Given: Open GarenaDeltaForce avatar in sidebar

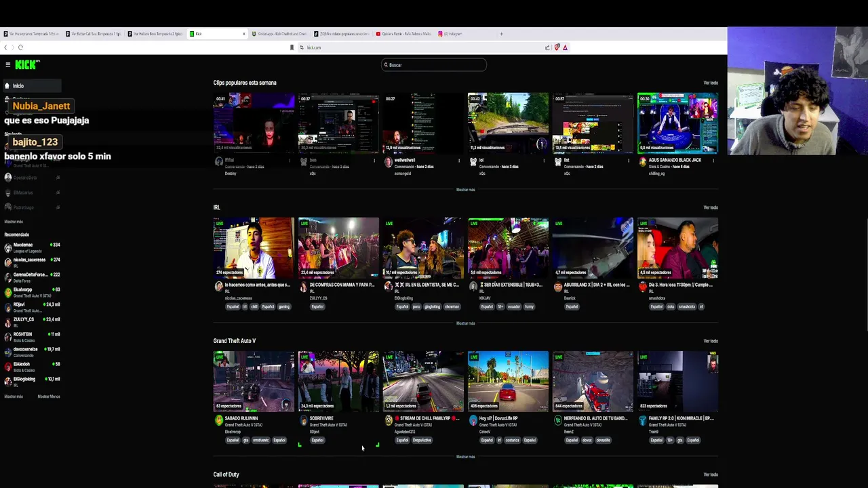Looking at the screenshot, I should point(8,277).
